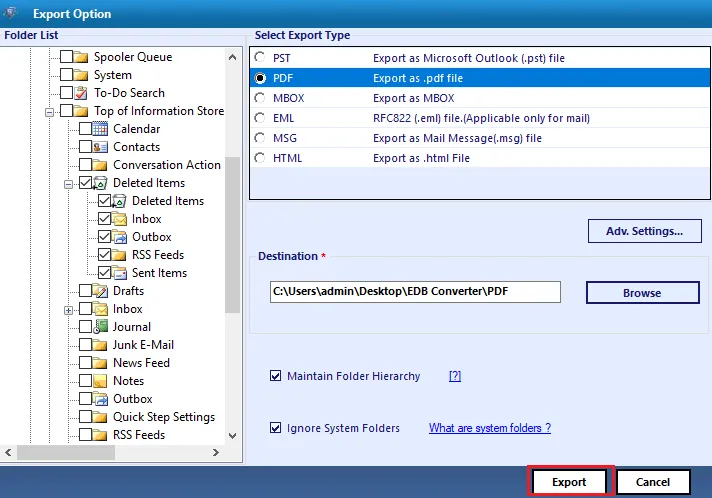The image size is (712, 498).
Task: Select the Quick Step Settings tree item
Action: 163,417
